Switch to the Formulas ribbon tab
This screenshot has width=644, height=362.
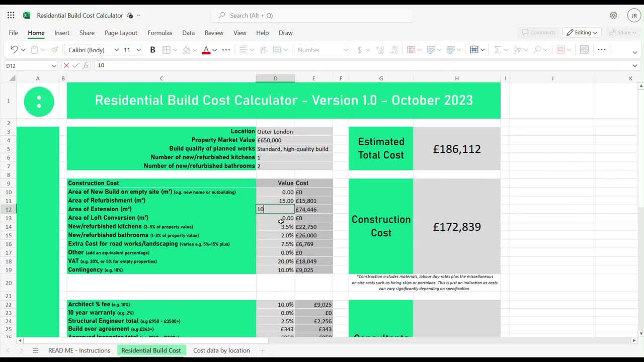pyautogui.click(x=159, y=33)
